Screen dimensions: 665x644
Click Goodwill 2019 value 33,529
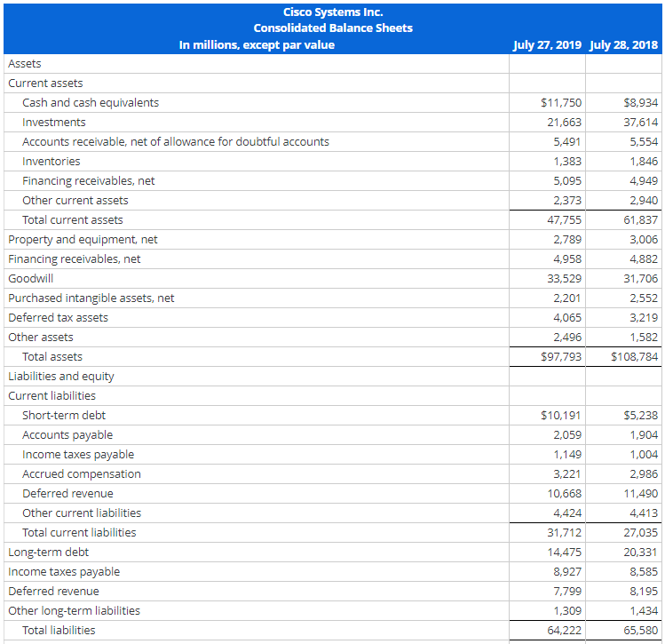coord(564,278)
